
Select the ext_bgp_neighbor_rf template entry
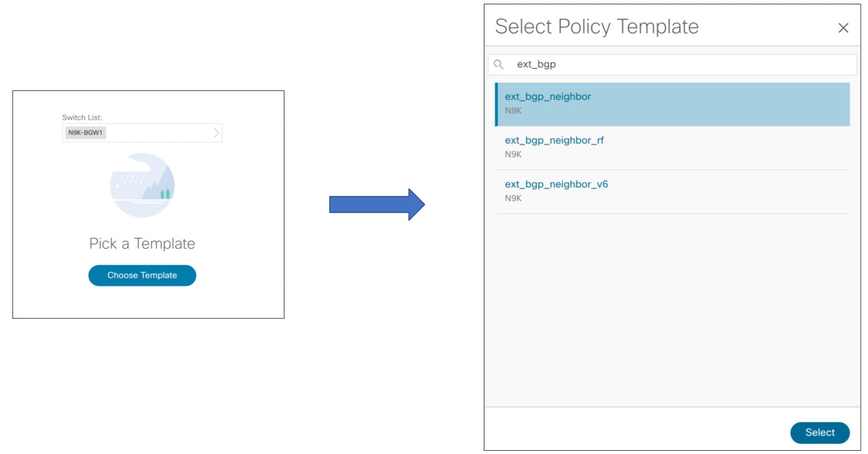[x=554, y=140]
